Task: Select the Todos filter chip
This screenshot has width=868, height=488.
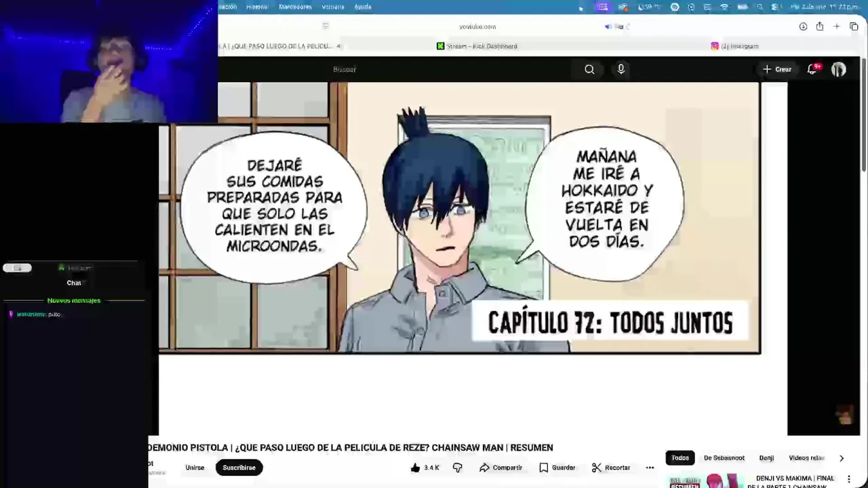Action: 680,458
